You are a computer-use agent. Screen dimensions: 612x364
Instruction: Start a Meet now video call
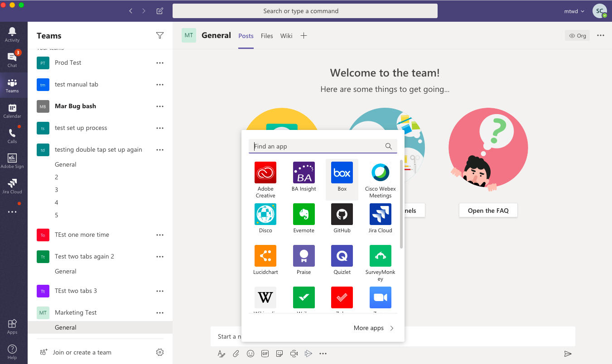point(294,354)
